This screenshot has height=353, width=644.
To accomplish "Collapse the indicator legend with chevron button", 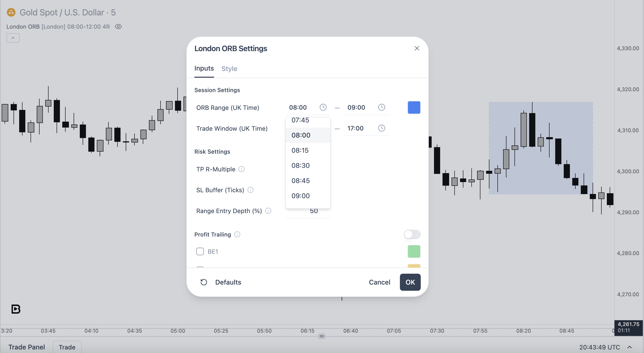I will pos(13,38).
